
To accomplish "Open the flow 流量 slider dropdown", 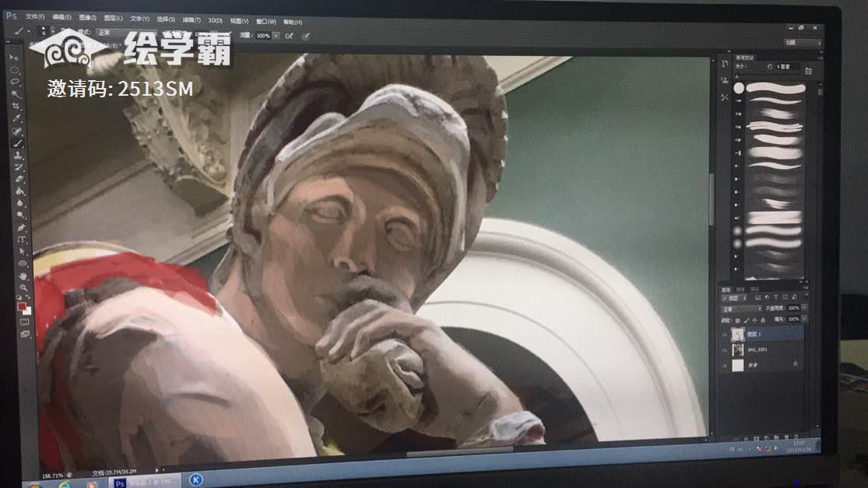I will [x=276, y=36].
